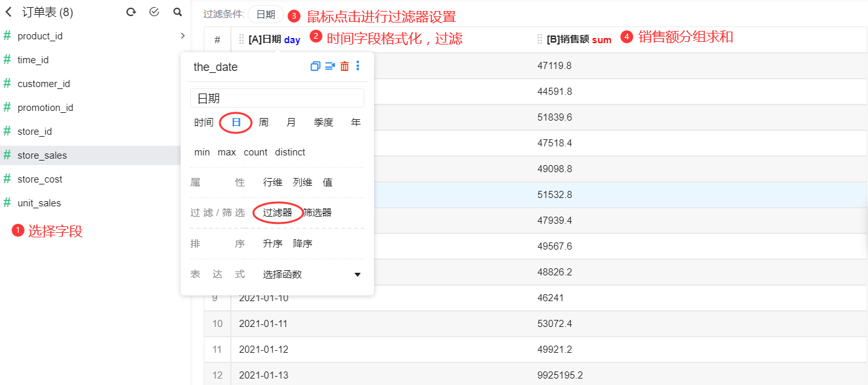Click the # icon beside unit_sales
Viewport: 868px width, 385px height.
click(7, 202)
